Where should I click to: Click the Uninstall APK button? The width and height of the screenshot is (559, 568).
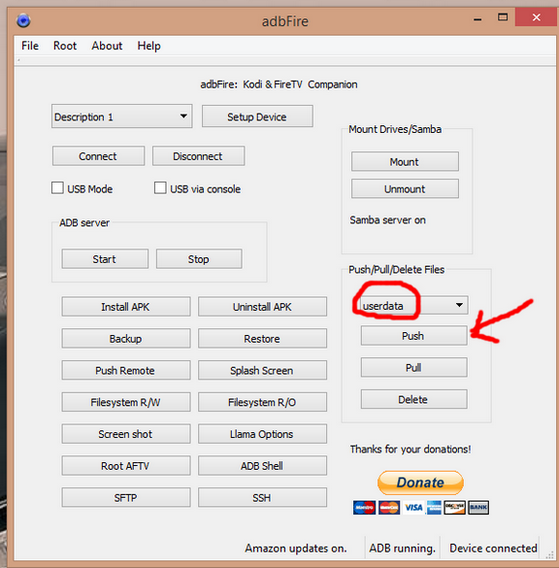click(x=262, y=306)
